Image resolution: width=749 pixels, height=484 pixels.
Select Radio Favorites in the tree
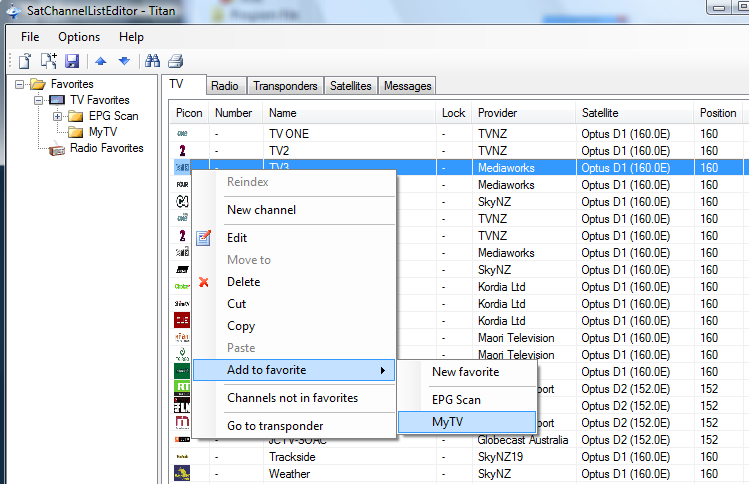click(106, 148)
